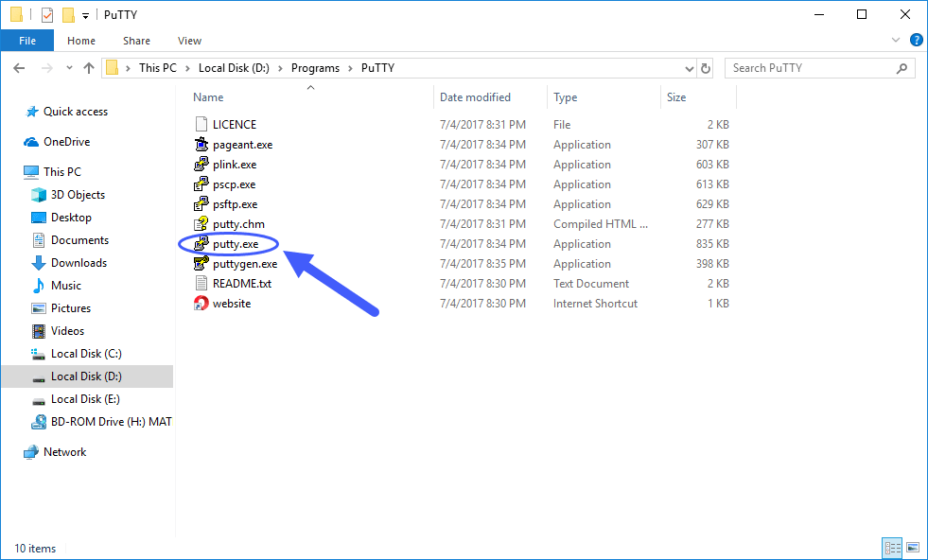Open Customize Quick Access Toolbar dropdown
The image size is (928, 560).
85,16
